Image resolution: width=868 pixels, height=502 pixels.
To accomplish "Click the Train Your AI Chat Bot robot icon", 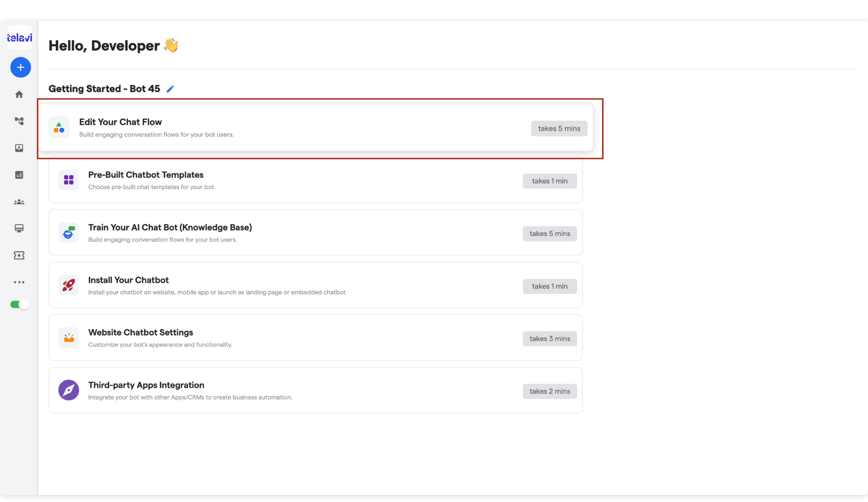I will click(69, 232).
